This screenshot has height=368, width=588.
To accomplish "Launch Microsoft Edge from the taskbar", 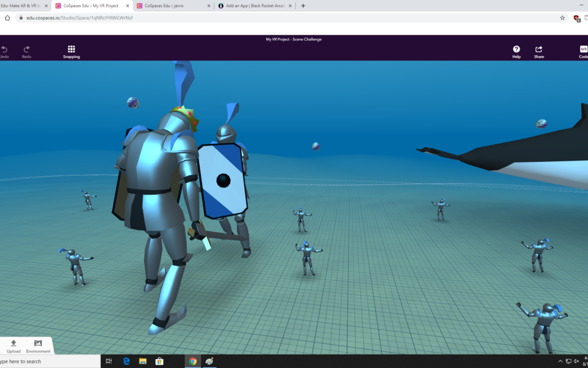I will click(x=126, y=361).
